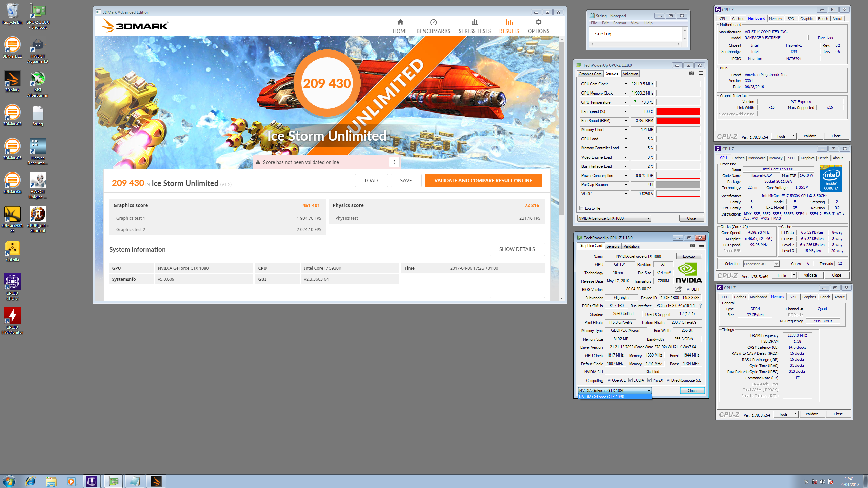Click the warning help question mark button
Screen dimensions: 868x488
point(394,162)
